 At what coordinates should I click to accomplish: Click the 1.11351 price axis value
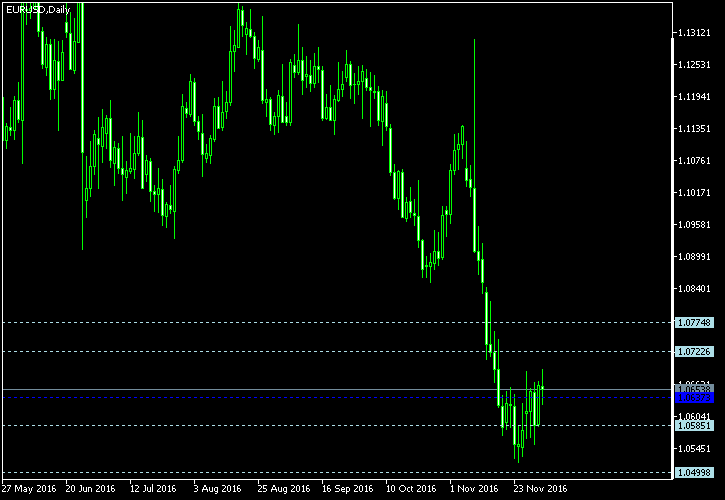tap(694, 129)
